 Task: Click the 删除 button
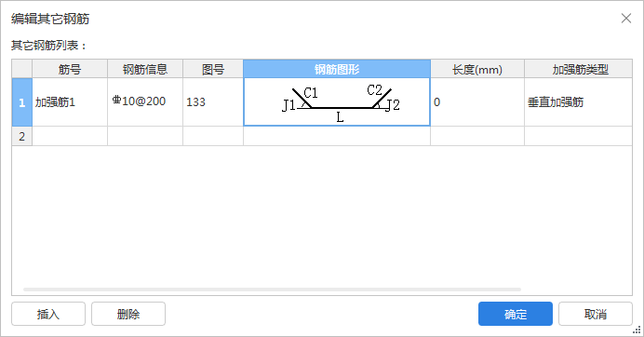click(x=128, y=314)
